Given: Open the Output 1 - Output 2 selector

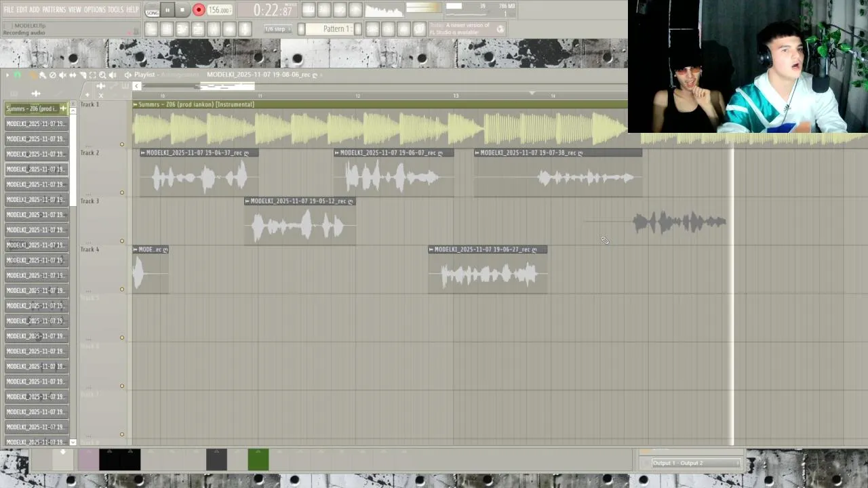Looking at the screenshot, I should click(x=696, y=463).
